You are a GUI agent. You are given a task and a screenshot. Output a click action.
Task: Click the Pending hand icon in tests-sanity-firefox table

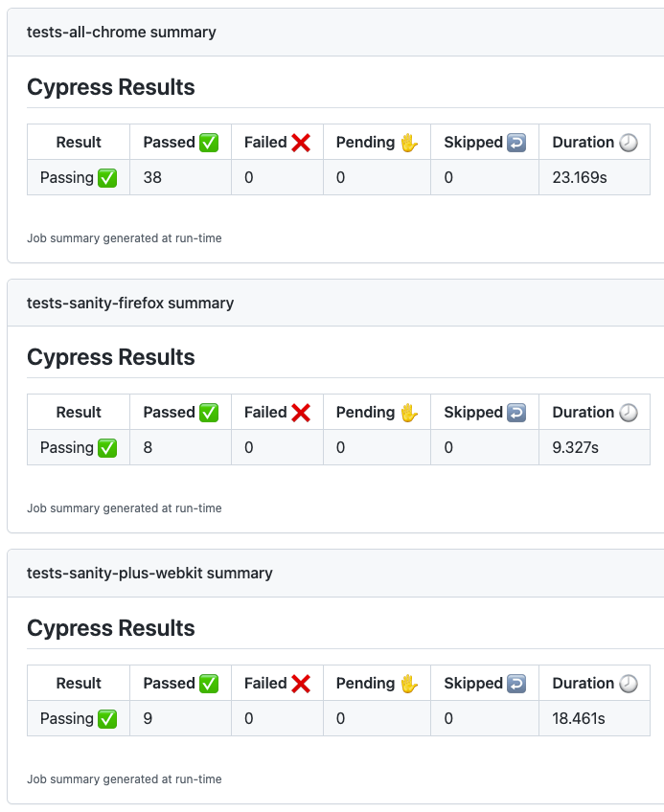(409, 413)
